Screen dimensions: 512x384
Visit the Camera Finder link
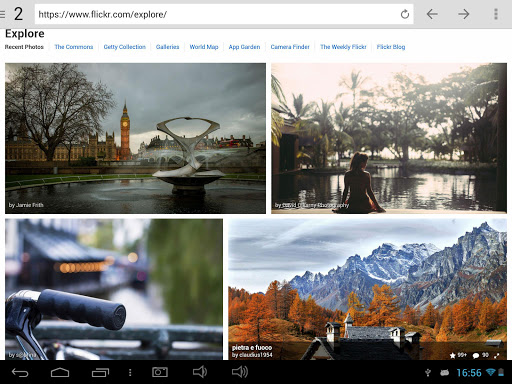pyautogui.click(x=290, y=47)
